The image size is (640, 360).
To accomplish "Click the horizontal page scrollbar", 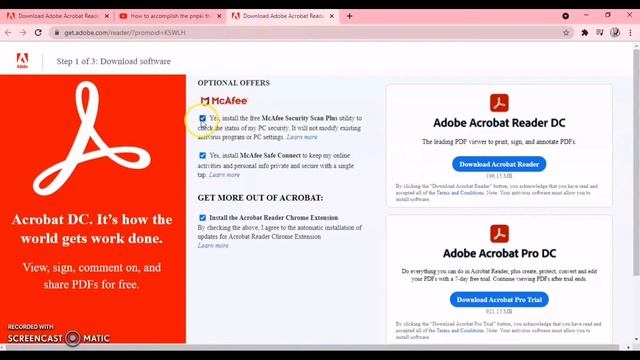I will [x=313, y=347].
